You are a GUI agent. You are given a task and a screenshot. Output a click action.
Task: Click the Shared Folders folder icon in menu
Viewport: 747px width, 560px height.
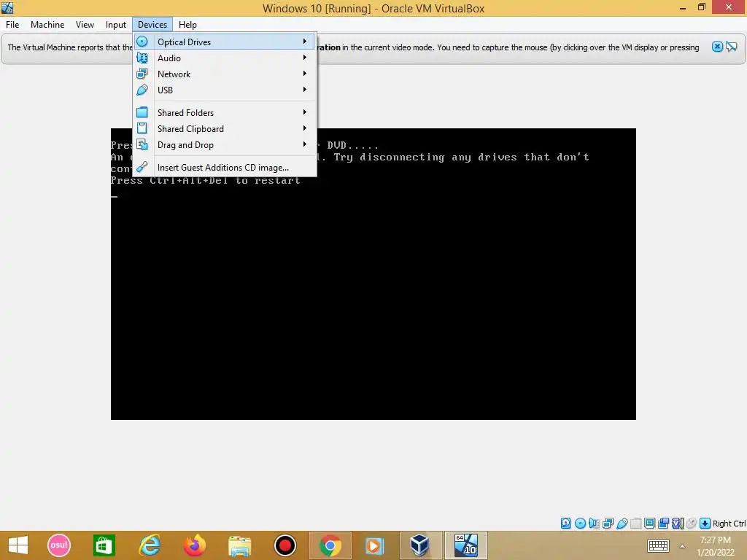[142, 112]
